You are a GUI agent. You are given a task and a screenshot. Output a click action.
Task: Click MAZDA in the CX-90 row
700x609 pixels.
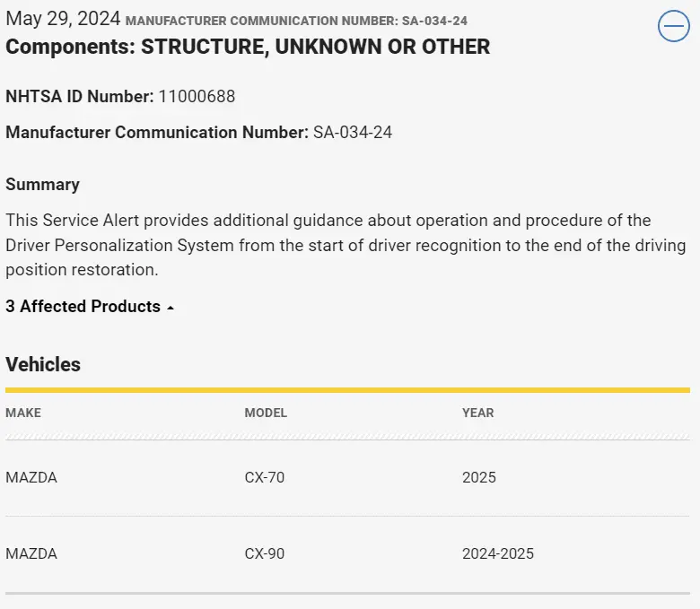coord(31,553)
